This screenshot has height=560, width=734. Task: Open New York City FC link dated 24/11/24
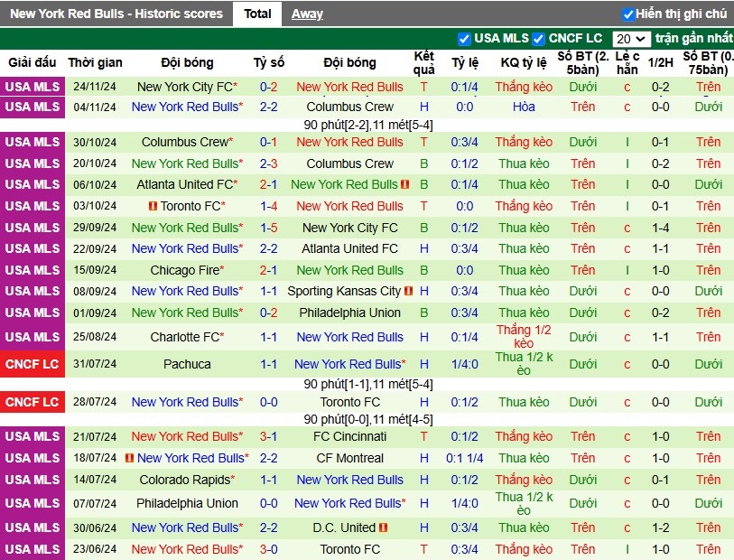click(x=187, y=87)
